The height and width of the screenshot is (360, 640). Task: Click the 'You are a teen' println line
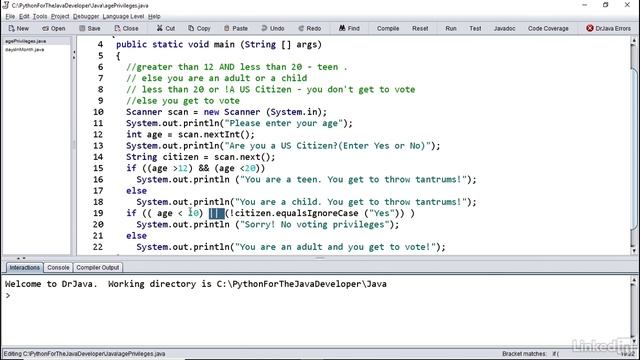307,180
